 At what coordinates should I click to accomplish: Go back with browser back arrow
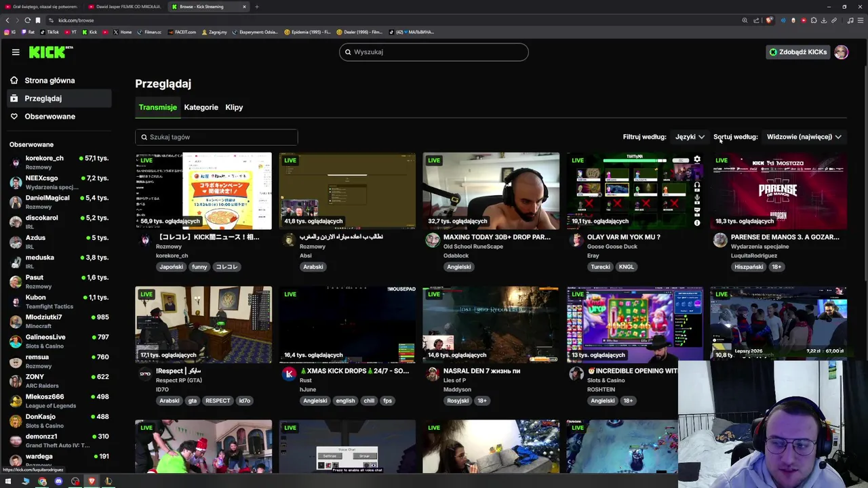pyautogui.click(x=7, y=20)
